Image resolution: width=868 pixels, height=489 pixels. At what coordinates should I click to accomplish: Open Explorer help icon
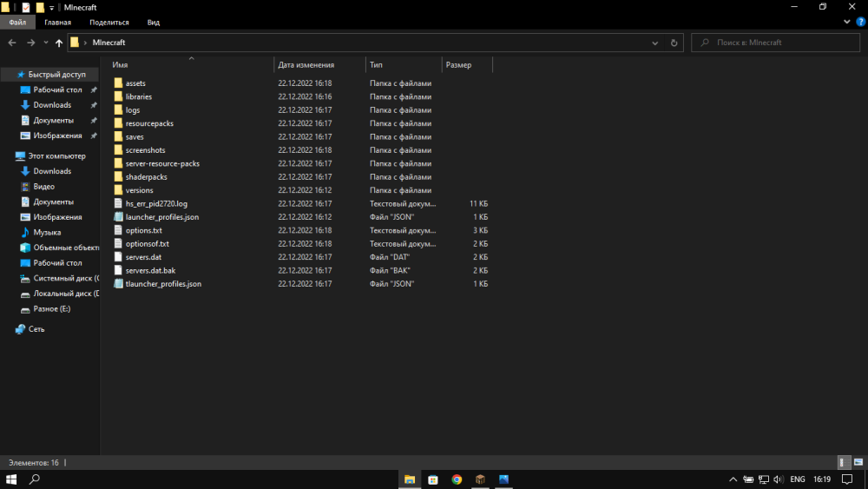coord(860,23)
